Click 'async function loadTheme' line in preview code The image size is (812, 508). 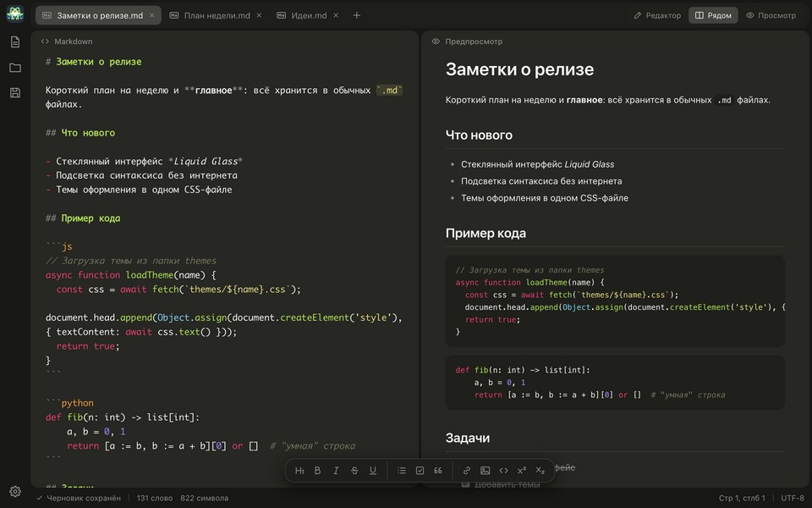[x=529, y=283]
